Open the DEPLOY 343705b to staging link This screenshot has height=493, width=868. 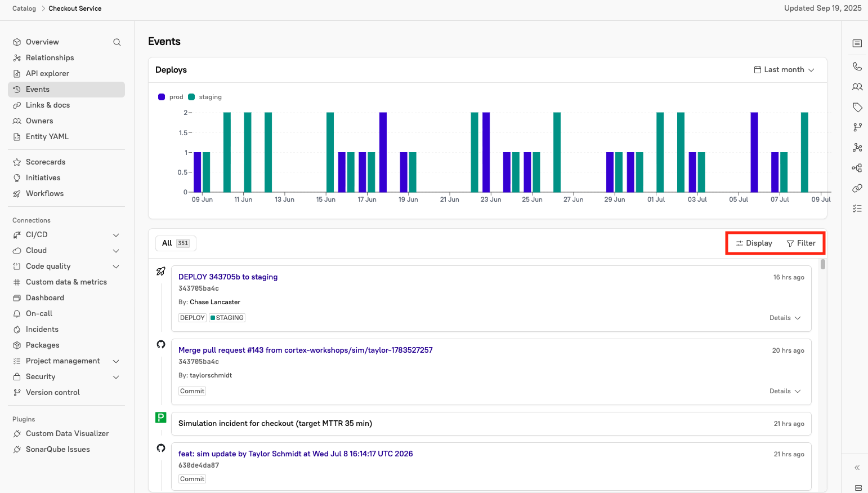[x=228, y=277]
